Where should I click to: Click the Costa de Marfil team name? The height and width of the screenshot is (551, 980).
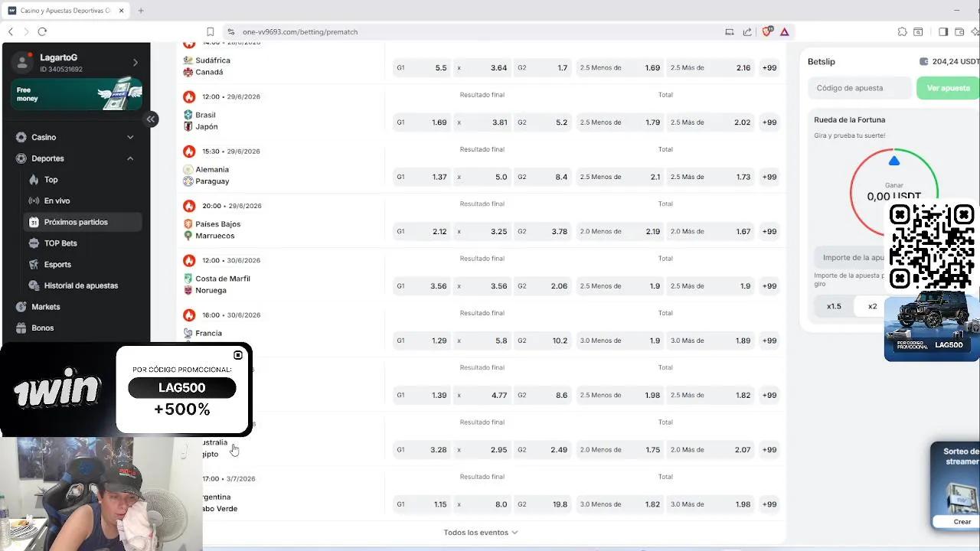[223, 279]
